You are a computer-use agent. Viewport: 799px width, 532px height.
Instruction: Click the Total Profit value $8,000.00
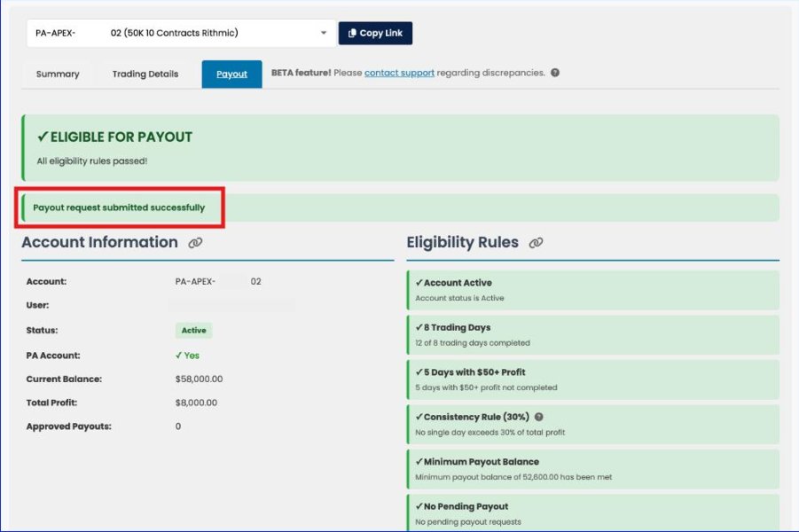click(196, 403)
